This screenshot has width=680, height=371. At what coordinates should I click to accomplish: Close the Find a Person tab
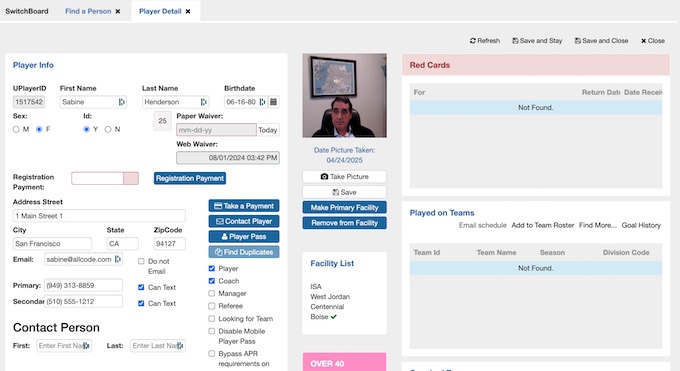tap(118, 11)
